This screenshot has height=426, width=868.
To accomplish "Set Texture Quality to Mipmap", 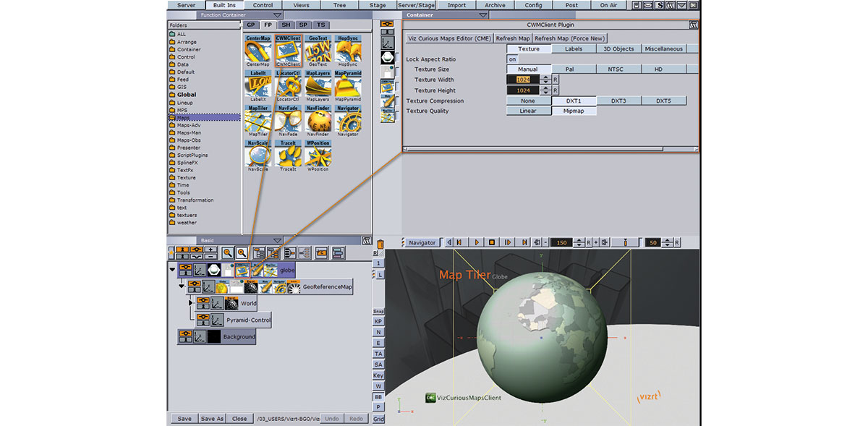I will point(574,111).
